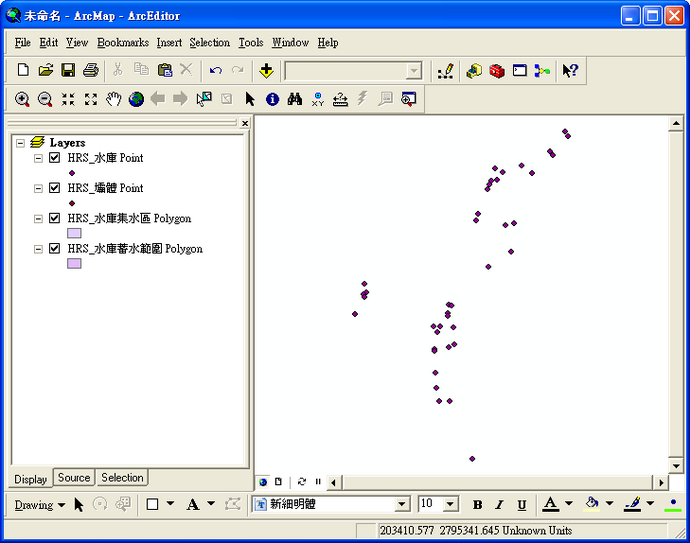Toggle the HRS_水庫集水區 Polygon layer checkbox

point(55,218)
